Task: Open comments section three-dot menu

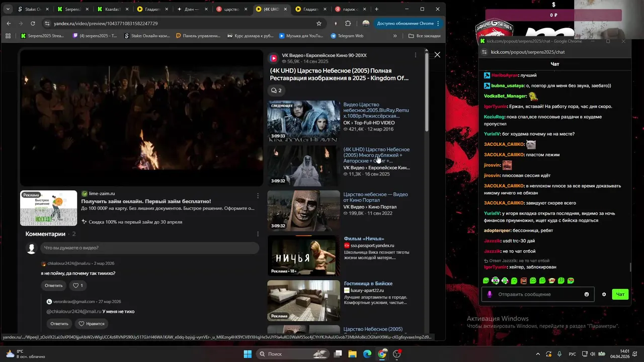Action: 258,234
